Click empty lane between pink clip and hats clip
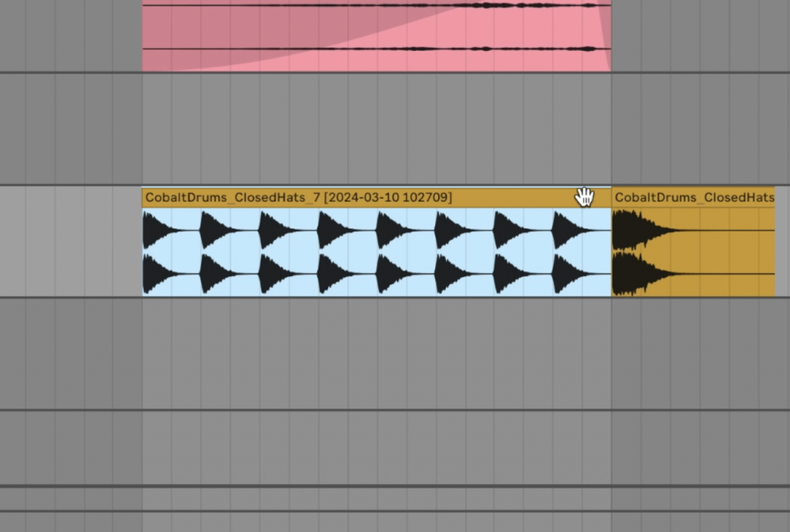This screenshot has width=790, height=532. click(395, 129)
